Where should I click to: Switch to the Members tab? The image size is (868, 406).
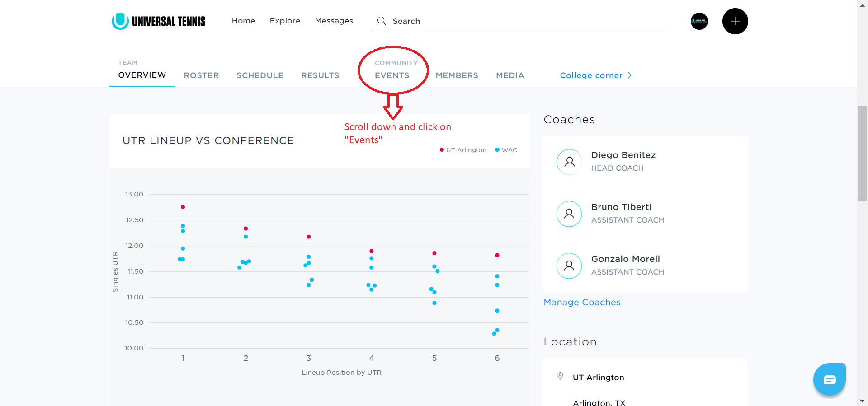click(x=457, y=75)
